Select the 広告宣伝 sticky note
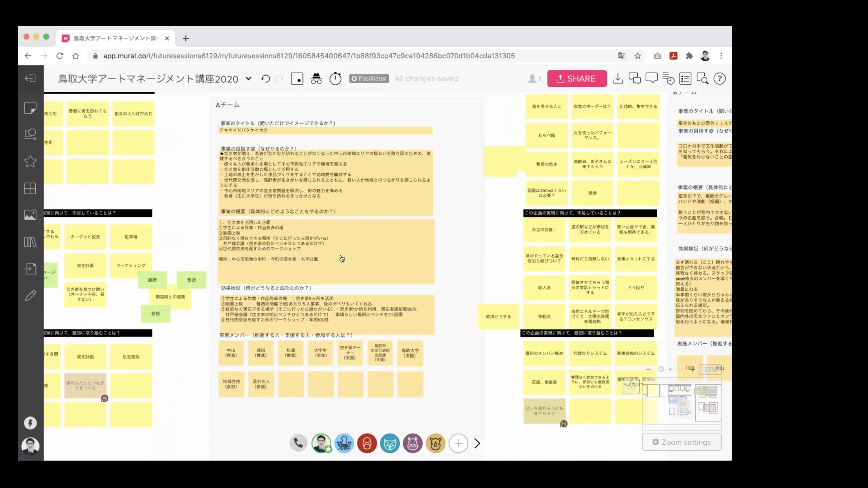Viewport: 868px width, 488px height. click(x=131, y=357)
